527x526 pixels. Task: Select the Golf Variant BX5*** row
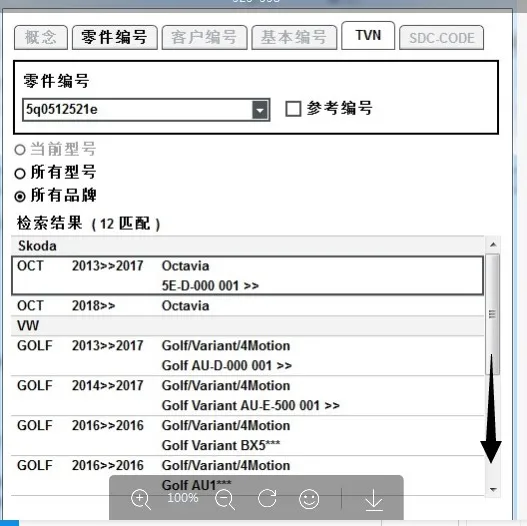click(x=247, y=436)
